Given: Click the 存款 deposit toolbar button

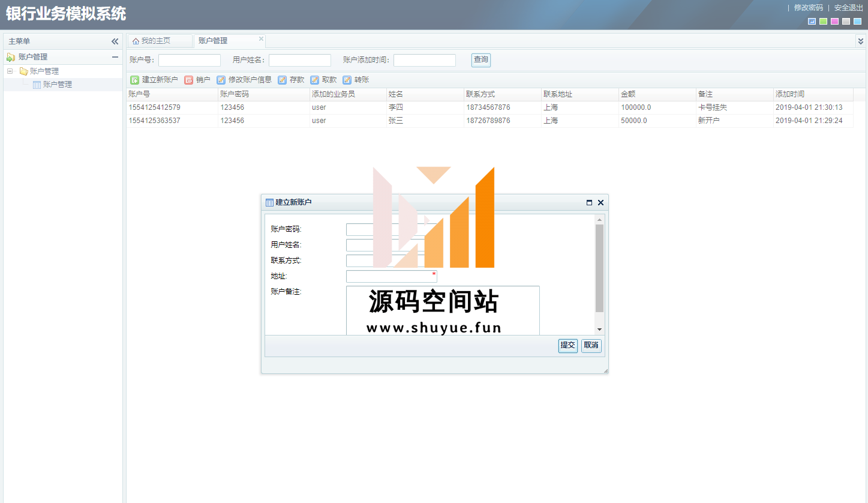Looking at the screenshot, I should [x=291, y=80].
